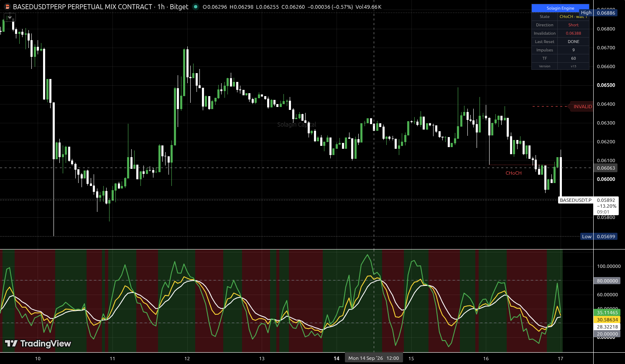Open the TradingView logo link
Viewport: 625px width, 364px height.
coord(38,344)
